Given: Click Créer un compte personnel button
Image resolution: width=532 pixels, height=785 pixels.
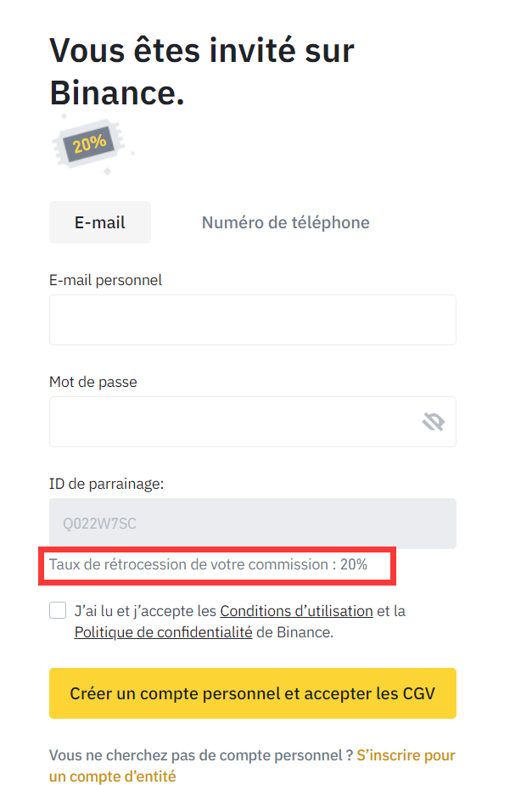Looking at the screenshot, I should pyautogui.click(x=253, y=693).
